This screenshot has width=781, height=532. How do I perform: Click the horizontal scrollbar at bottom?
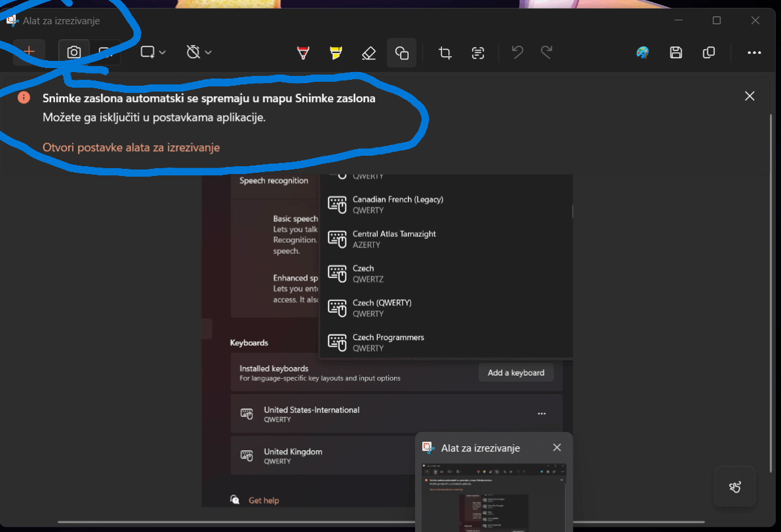pos(381,522)
